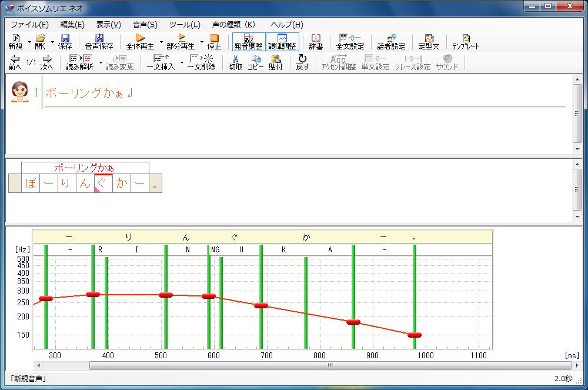This screenshot has height=390, width=588.
Task: Open the 声の種類(K) menu
Action: click(x=233, y=24)
